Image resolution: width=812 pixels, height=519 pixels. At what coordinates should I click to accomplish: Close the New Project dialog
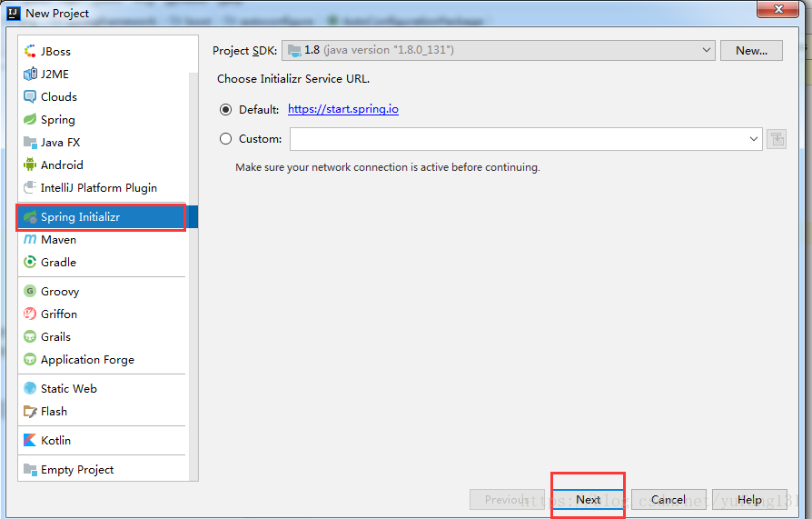(777, 9)
